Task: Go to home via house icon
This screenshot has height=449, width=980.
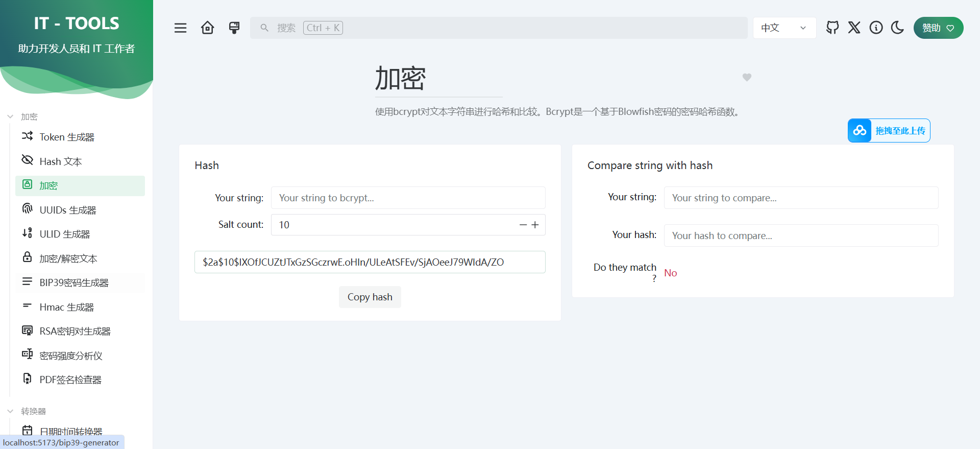Action: [x=207, y=28]
